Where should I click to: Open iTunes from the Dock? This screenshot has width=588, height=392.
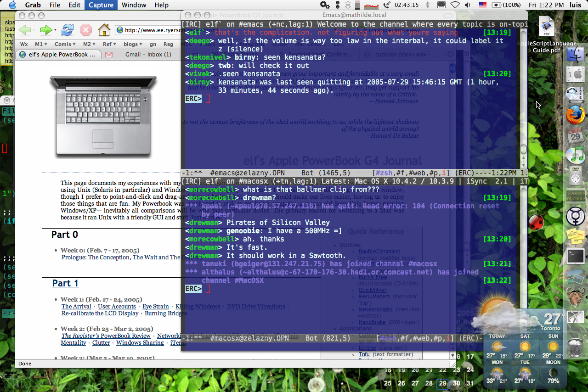(575, 155)
